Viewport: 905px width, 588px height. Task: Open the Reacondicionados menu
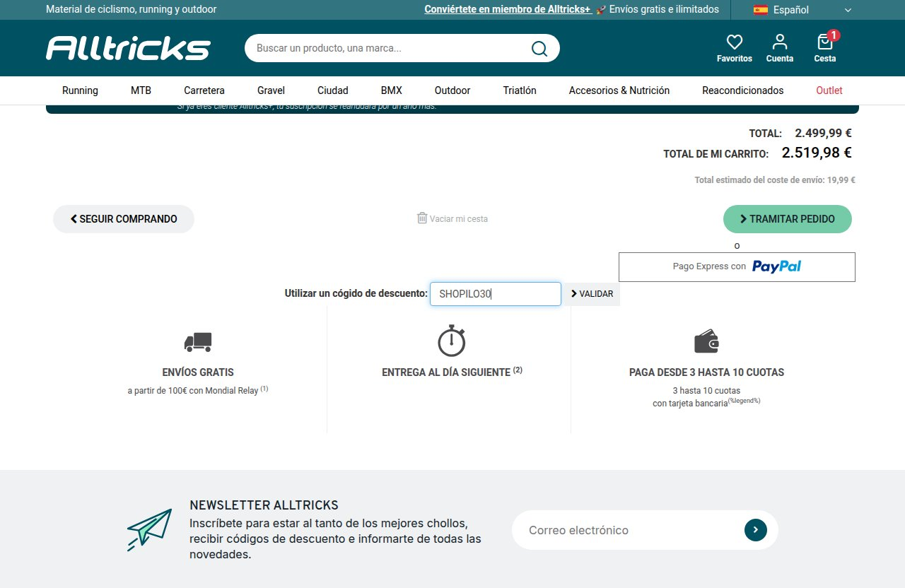(743, 90)
